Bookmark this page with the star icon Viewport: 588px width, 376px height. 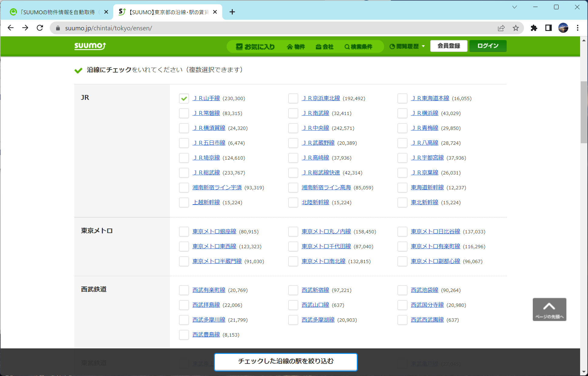tap(516, 28)
